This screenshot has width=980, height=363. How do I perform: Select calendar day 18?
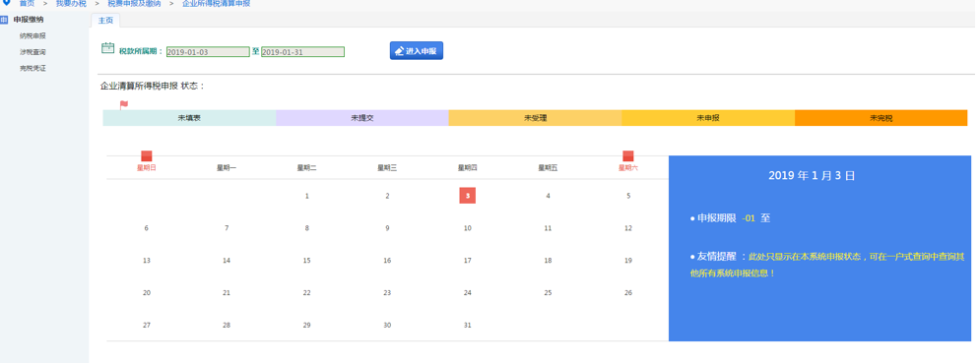(x=549, y=261)
